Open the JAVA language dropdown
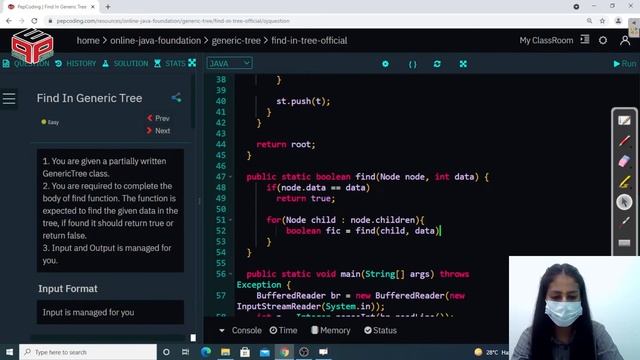640x360 pixels. click(x=229, y=63)
